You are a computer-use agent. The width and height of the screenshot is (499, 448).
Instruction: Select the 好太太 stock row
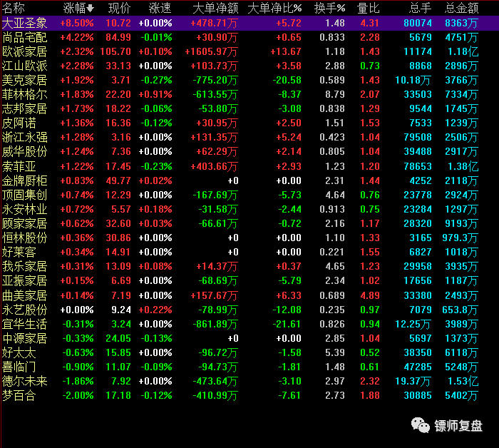249,353
